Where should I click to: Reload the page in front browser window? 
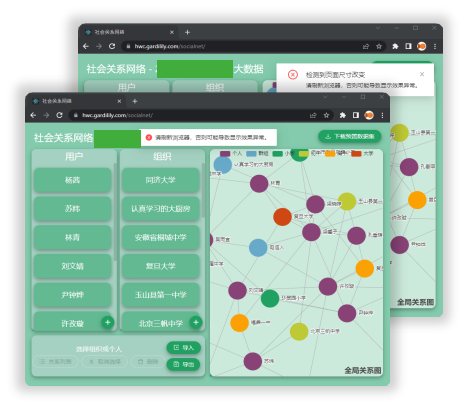tap(59, 115)
